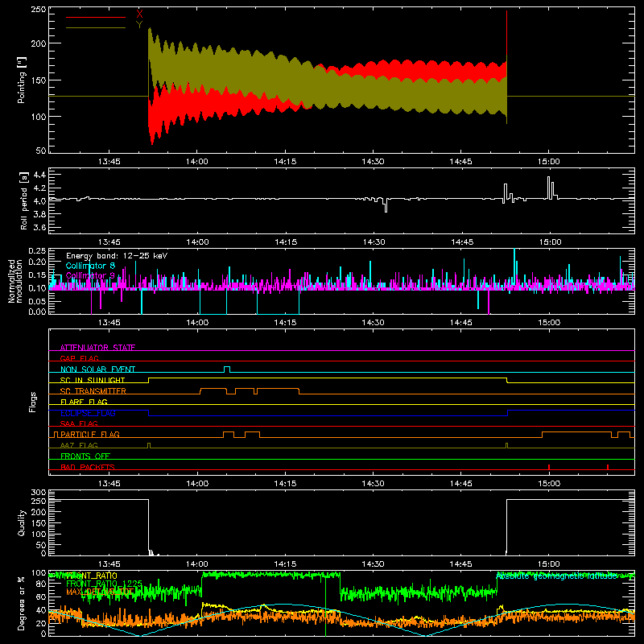Select the FRONT_RATIO_1225 legend text

(104, 584)
